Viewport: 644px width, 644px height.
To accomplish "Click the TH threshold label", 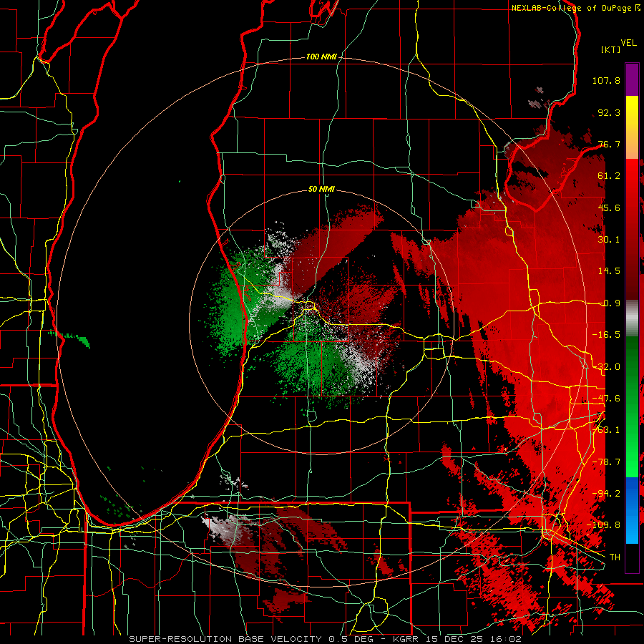I will (615, 557).
